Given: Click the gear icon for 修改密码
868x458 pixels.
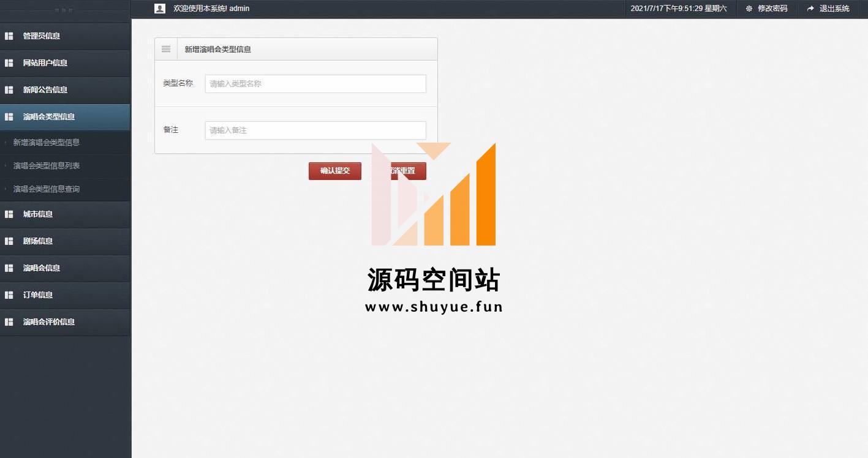Looking at the screenshot, I should pos(749,9).
